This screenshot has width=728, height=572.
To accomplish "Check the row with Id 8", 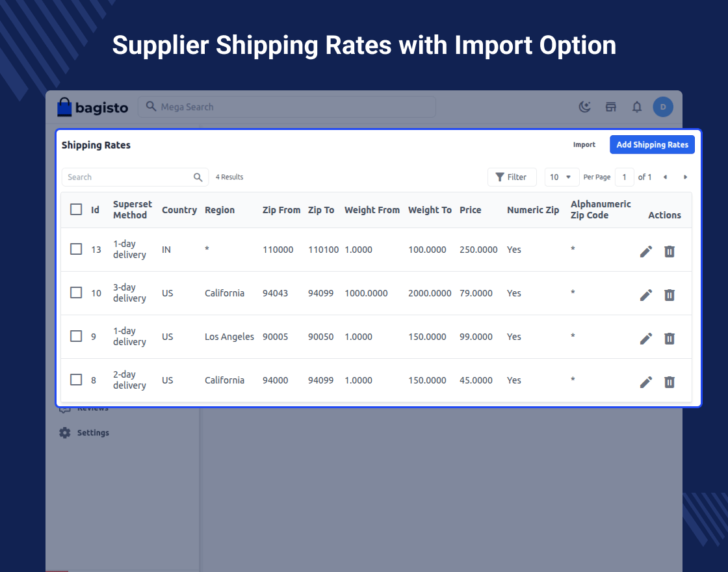I will tap(76, 380).
